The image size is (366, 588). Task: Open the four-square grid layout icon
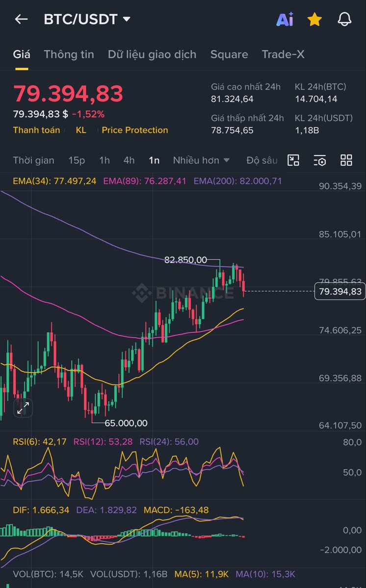pyautogui.click(x=346, y=160)
